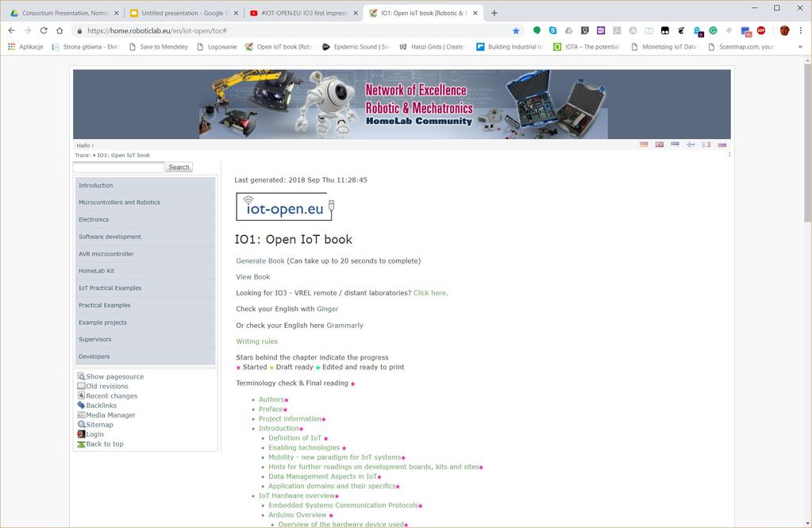This screenshot has width=812, height=528.
Task: Click the green Hangouts extension icon
Action: [x=537, y=31]
